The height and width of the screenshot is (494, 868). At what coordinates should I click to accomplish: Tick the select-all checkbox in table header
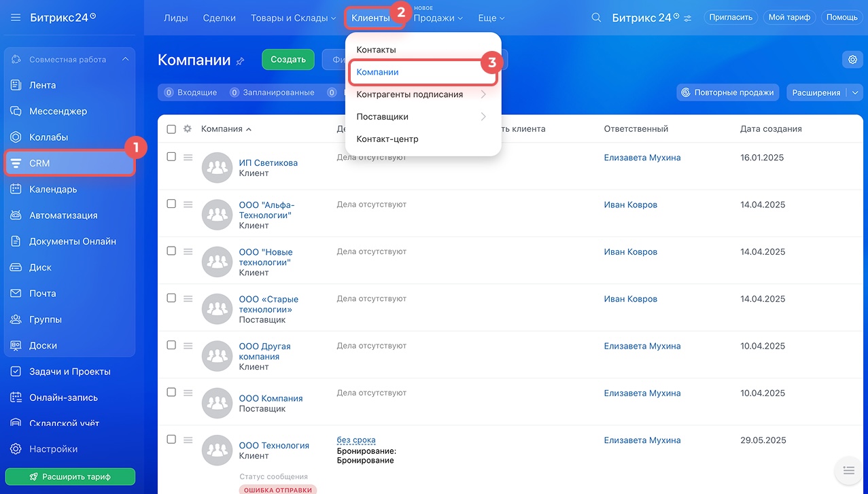point(171,129)
